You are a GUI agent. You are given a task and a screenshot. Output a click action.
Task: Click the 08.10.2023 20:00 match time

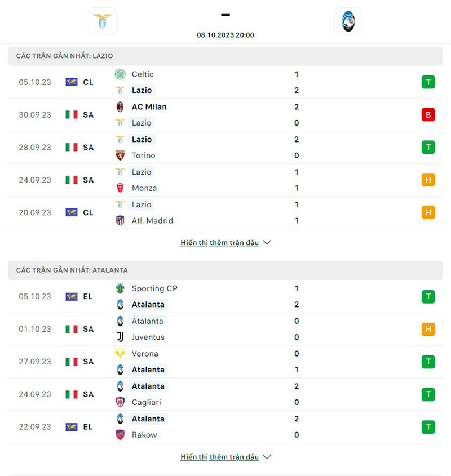(225, 35)
